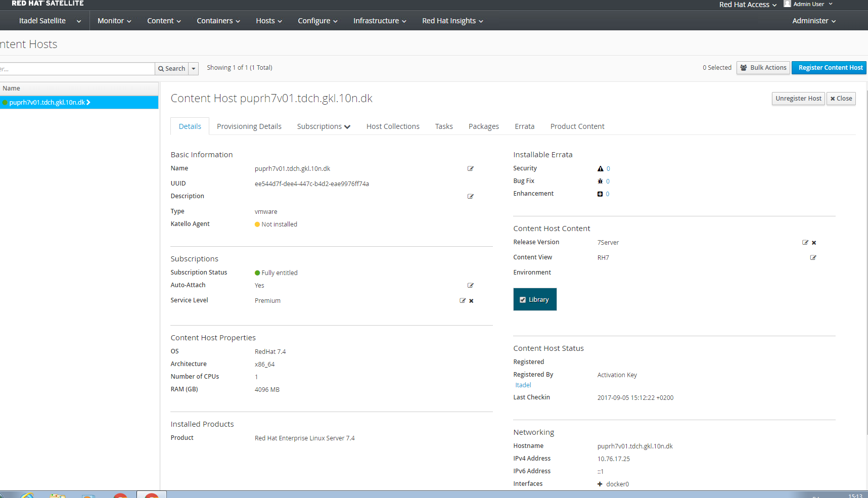Select the puprh7v01.tdch.gkl.10n.dk host row
Image resolution: width=868 pixels, height=498 pixels.
coord(79,103)
